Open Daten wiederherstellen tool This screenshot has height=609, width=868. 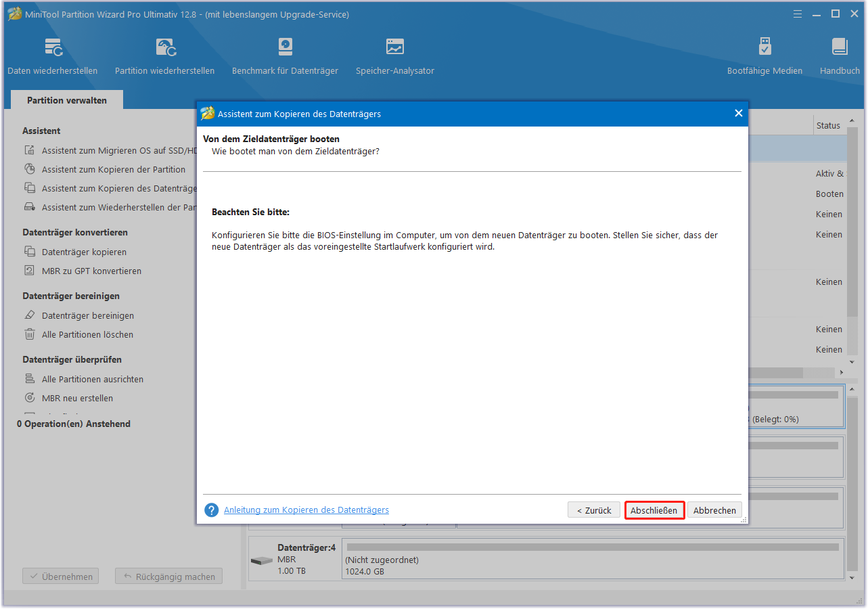(53, 57)
